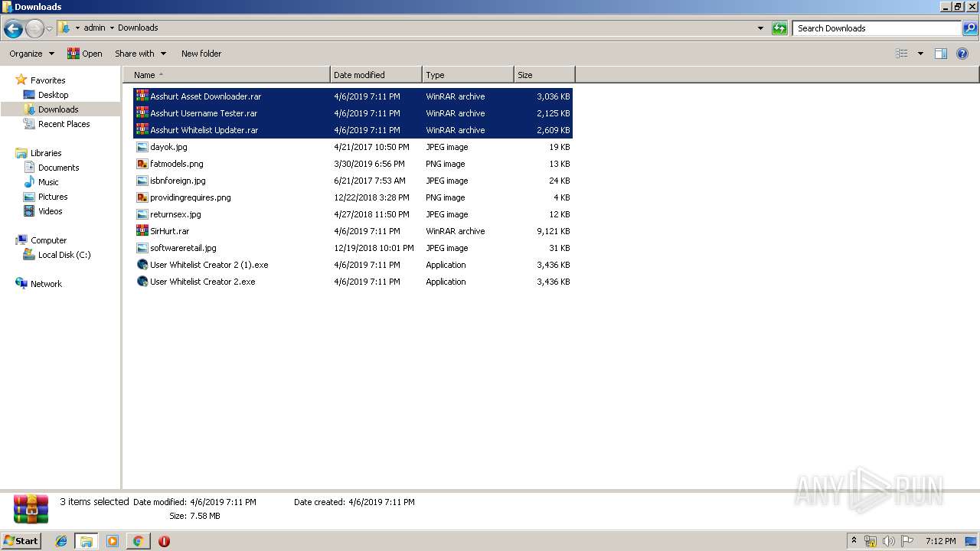Select Favorites in navigation pane
Screen dimensions: 980x551
pyautogui.click(x=47, y=80)
